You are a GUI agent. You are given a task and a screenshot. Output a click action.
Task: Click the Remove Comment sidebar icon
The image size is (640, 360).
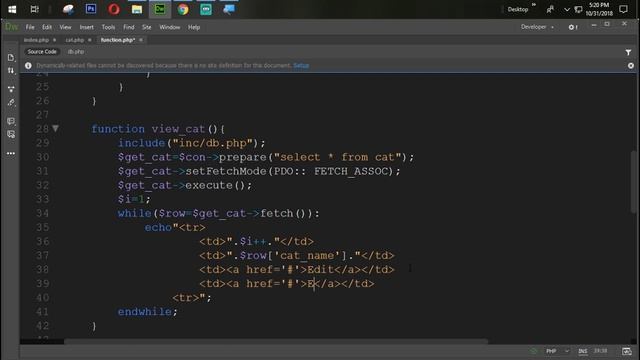(x=11, y=134)
